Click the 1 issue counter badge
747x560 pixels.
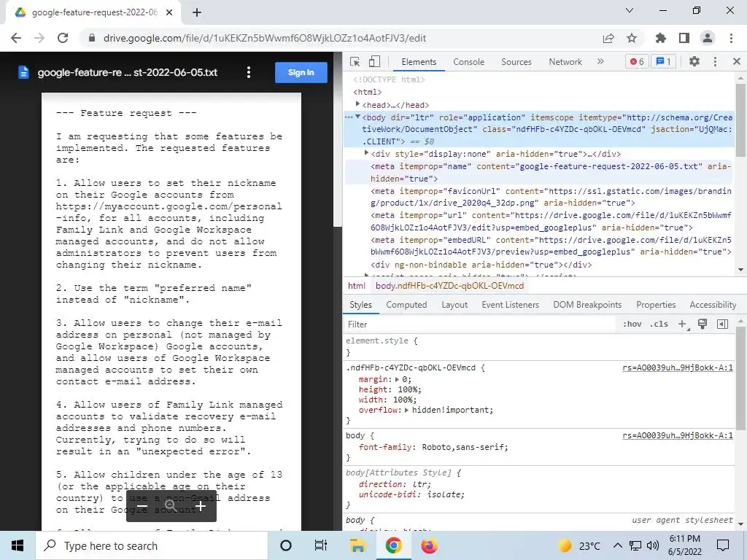pos(664,61)
